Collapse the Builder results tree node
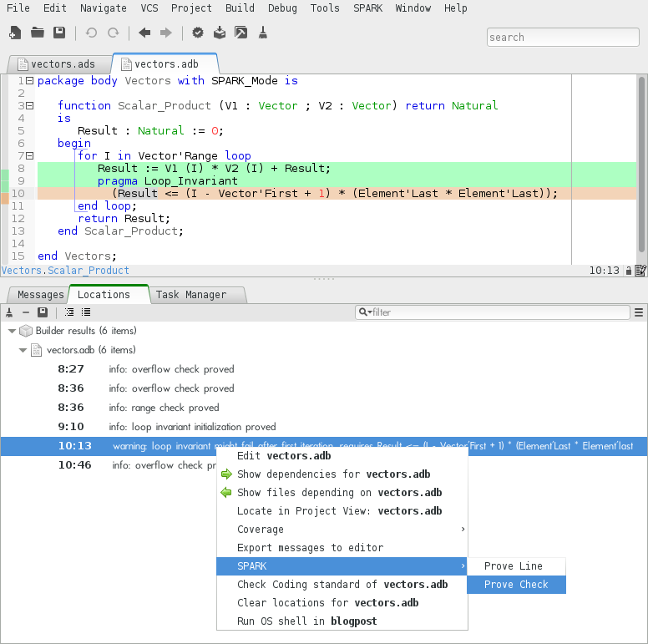Viewport: 648px width, 644px height. [12, 331]
